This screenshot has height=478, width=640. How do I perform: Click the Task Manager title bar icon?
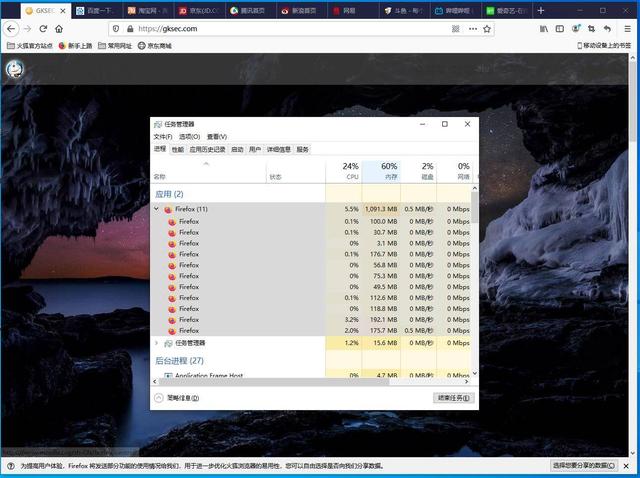[158, 124]
